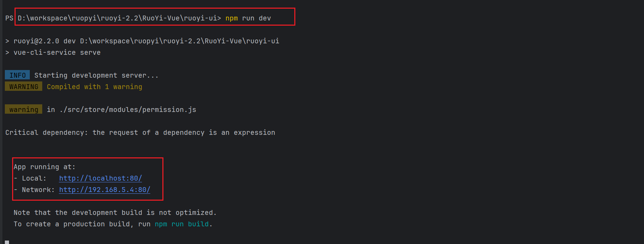Screen dimensions: 644x244
Task: Click the PS prompt label
Action: coord(9,18)
